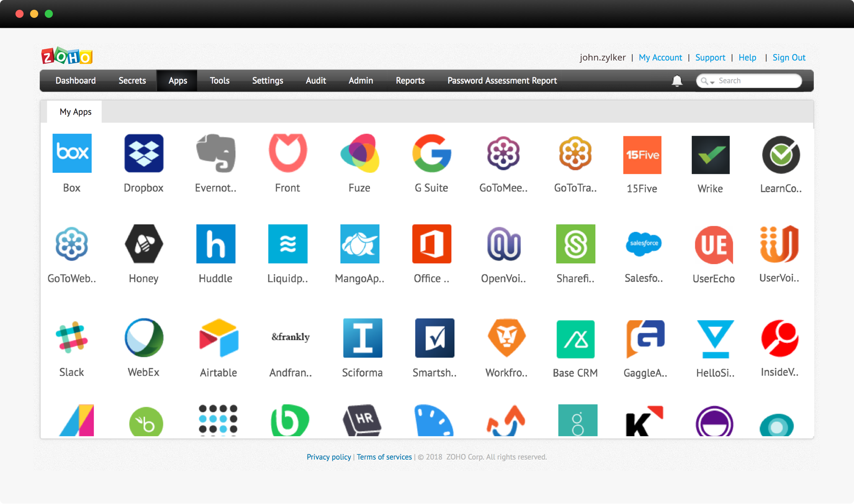Sign out of the account
This screenshot has height=504, width=854.
click(789, 57)
